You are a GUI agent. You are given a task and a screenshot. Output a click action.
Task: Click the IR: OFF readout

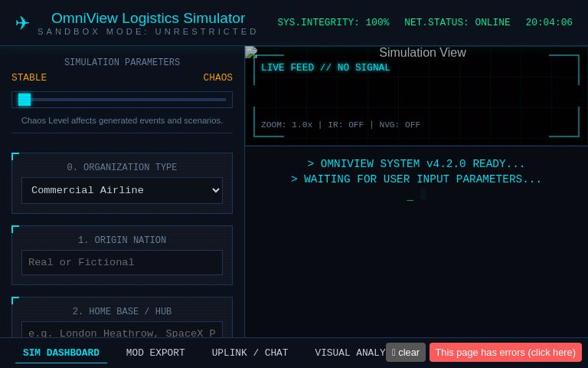click(x=346, y=125)
